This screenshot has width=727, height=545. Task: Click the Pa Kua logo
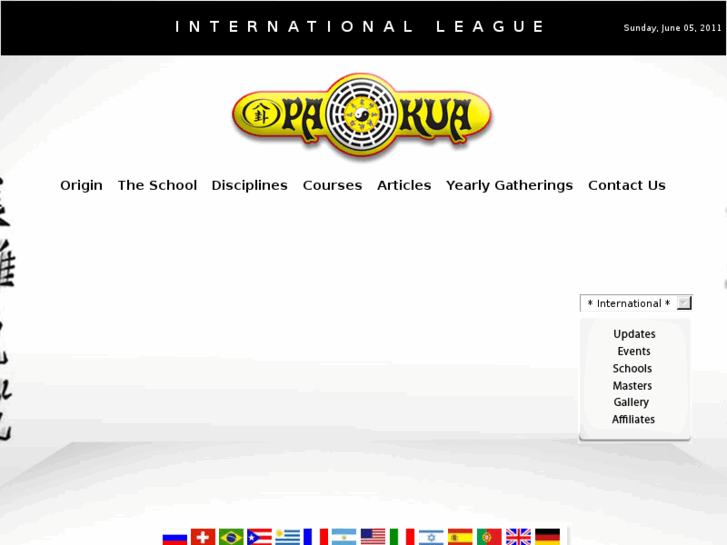[362, 114]
